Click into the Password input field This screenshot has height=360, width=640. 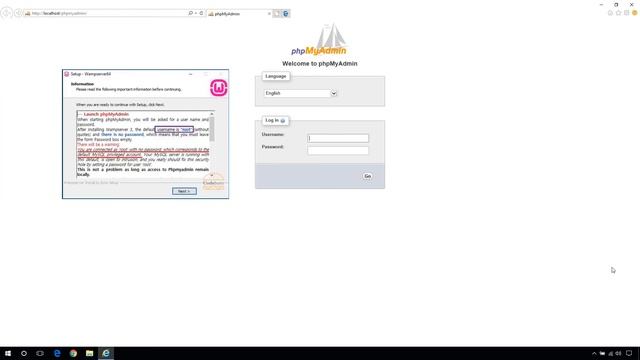(338, 151)
